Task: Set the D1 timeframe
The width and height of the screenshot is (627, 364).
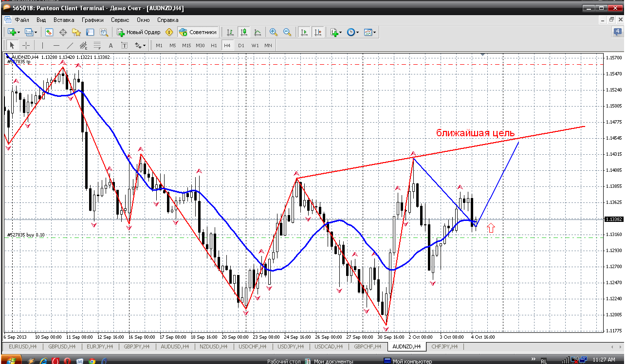Action: point(241,45)
